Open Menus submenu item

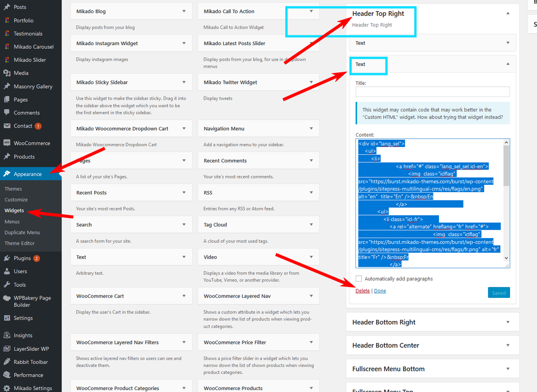(x=12, y=221)
